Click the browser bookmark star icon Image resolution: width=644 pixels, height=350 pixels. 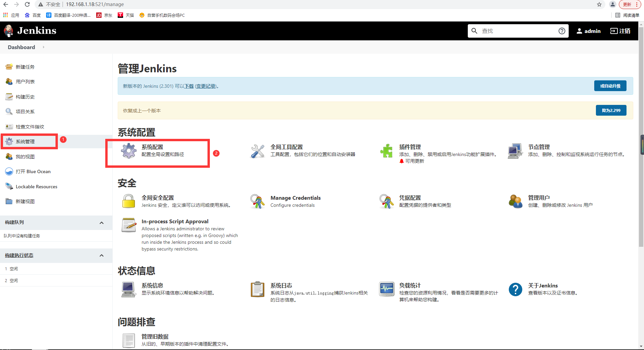coord(599,4)
